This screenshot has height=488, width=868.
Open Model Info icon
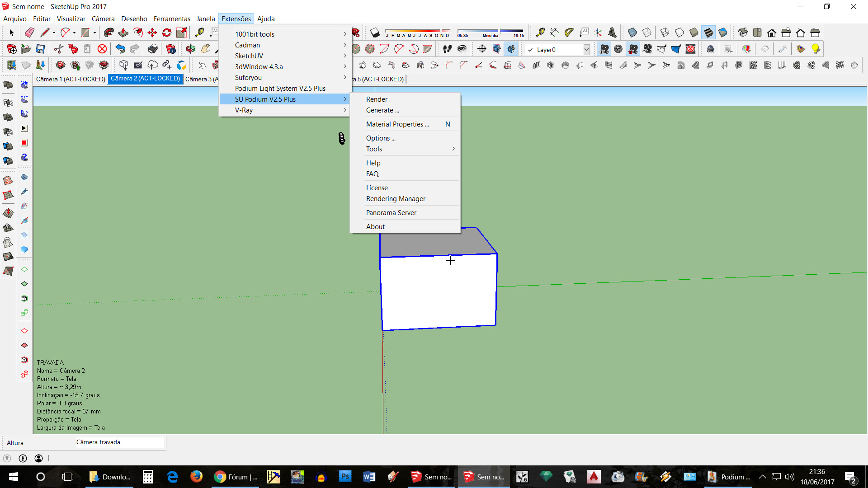(x=171, y=49)
